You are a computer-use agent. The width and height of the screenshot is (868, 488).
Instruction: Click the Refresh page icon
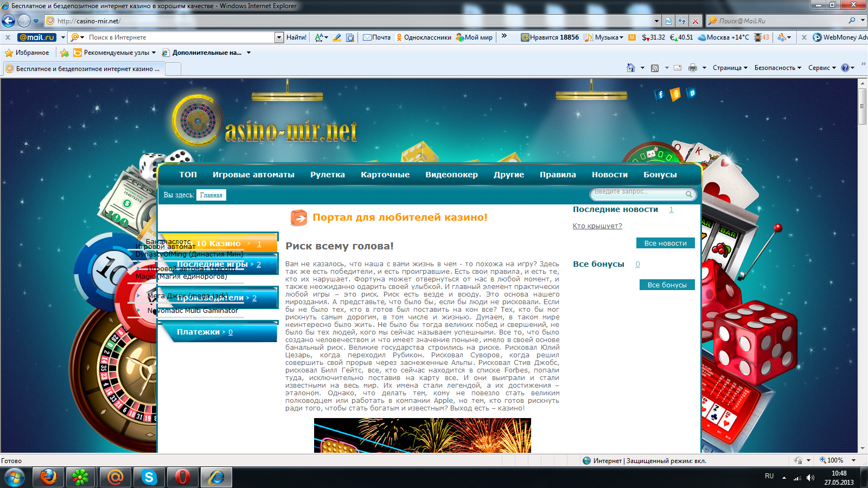tap(682, 21)
